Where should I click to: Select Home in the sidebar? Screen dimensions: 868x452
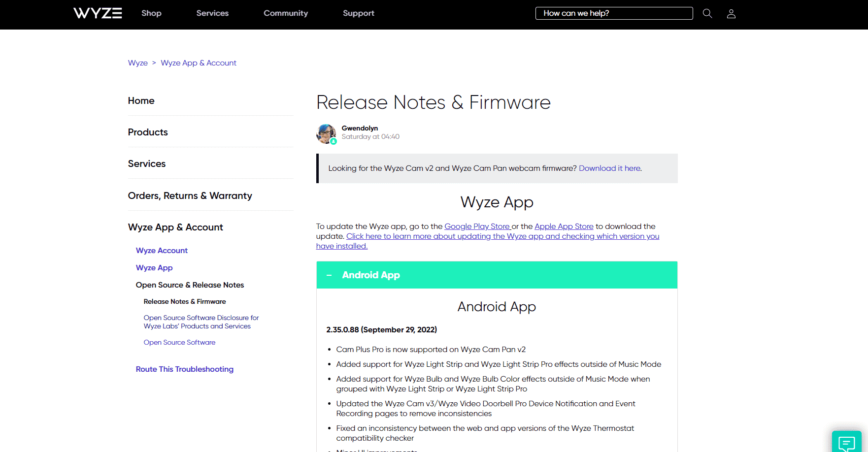[x=141, y=100]
